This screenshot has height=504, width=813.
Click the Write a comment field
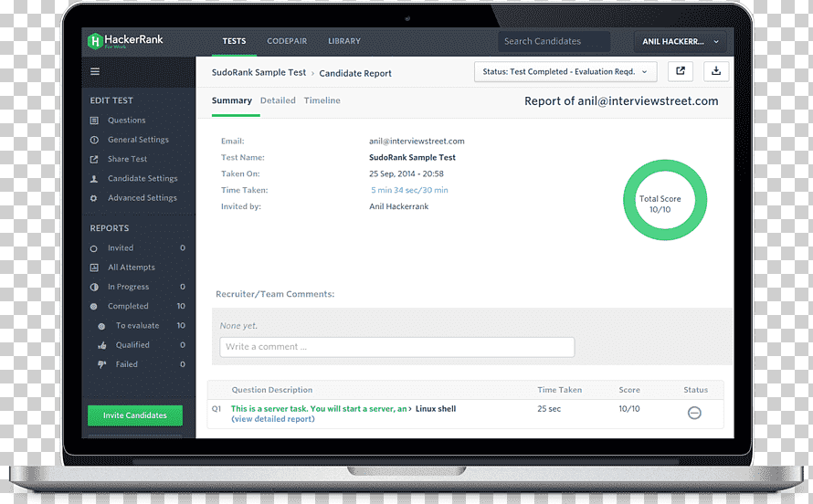click(397, 347)
